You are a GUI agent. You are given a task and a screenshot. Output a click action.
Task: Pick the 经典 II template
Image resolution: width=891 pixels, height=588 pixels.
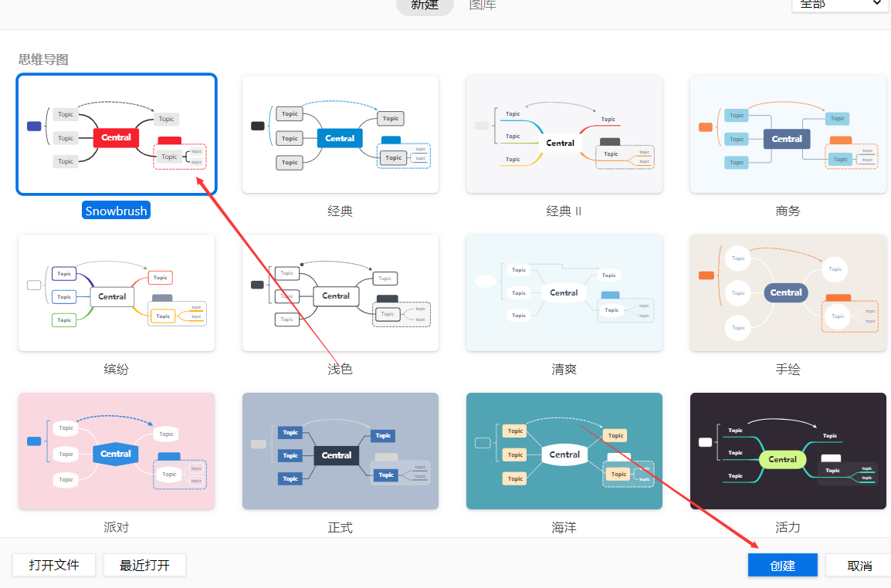pyautogui.click(x=564, y=133)
